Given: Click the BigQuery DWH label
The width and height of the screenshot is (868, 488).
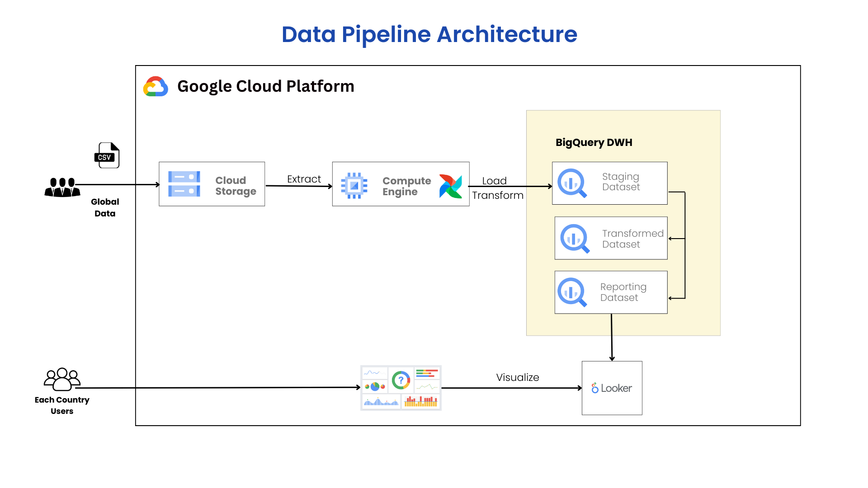Looking at the screenshot, I should [594, 143].
